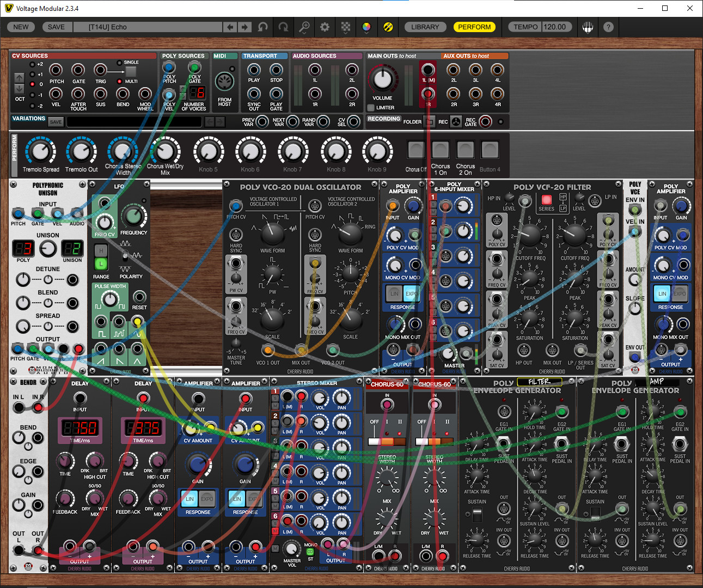Screen dimensions: 703x588
Task: Click the SAVE button in top toolbar
Action: pyautogui.click(x=56, y=27)
